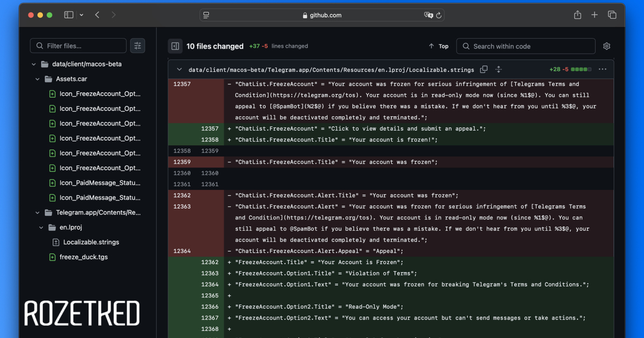Show Safari tab overview
The width and height of the screenshot is (644, 338).
pyautogui.click(x=612, y=15)
